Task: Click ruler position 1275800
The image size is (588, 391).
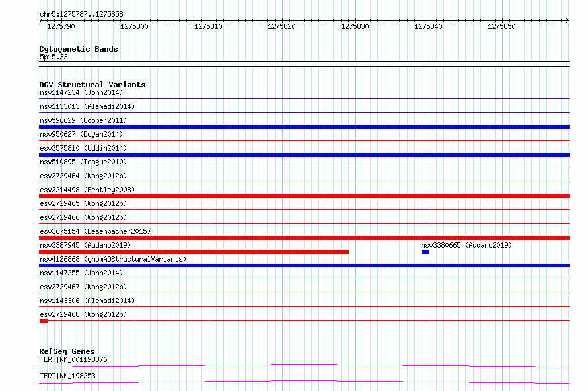Action: coord(134,26)
